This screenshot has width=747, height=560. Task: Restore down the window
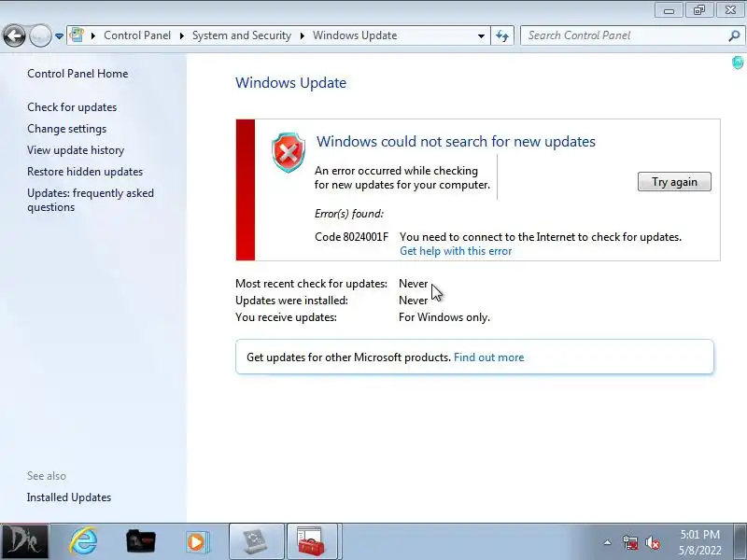pyautogui.click(x=699, y=10)
